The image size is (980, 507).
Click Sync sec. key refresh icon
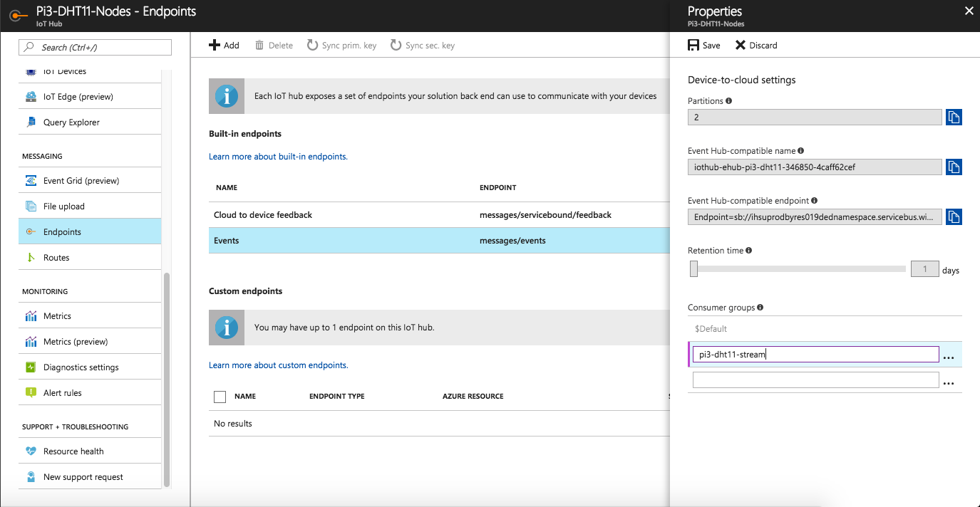tap(396, 45)
